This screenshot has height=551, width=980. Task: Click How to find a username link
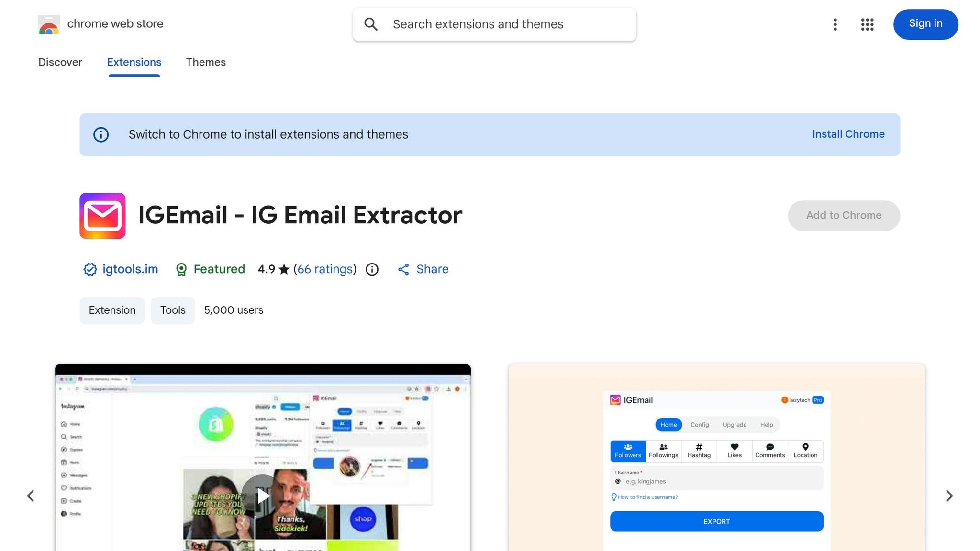(x=647, y=497)
